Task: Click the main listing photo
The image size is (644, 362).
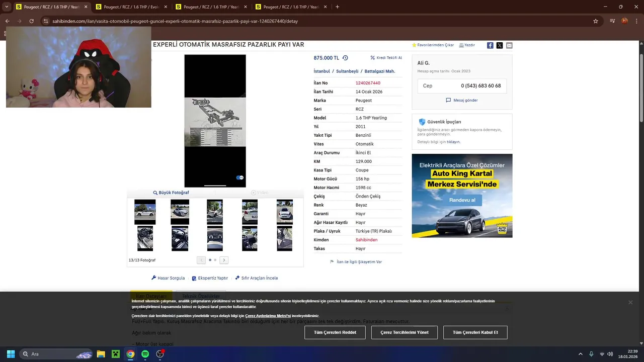Action: coord(215,121)
